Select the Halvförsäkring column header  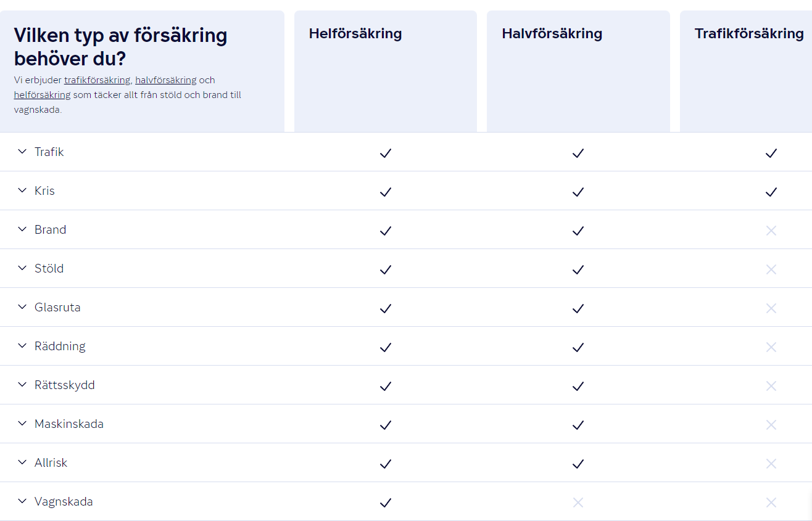552,33
